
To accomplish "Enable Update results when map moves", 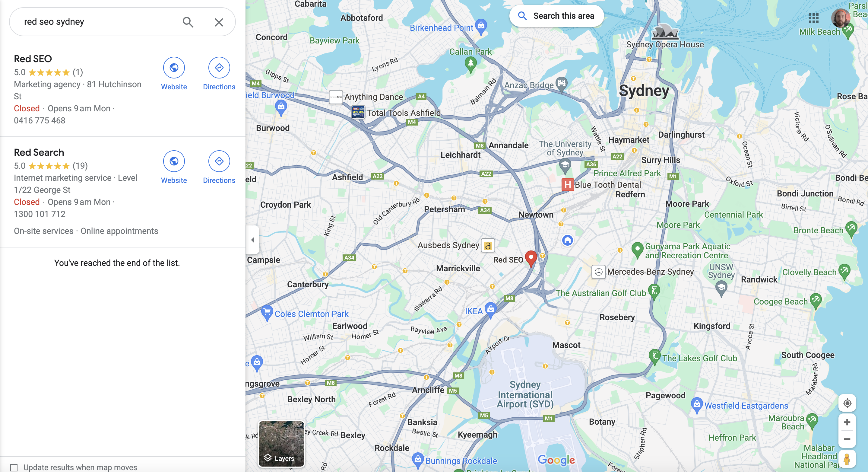I will (x=14, y=467).
